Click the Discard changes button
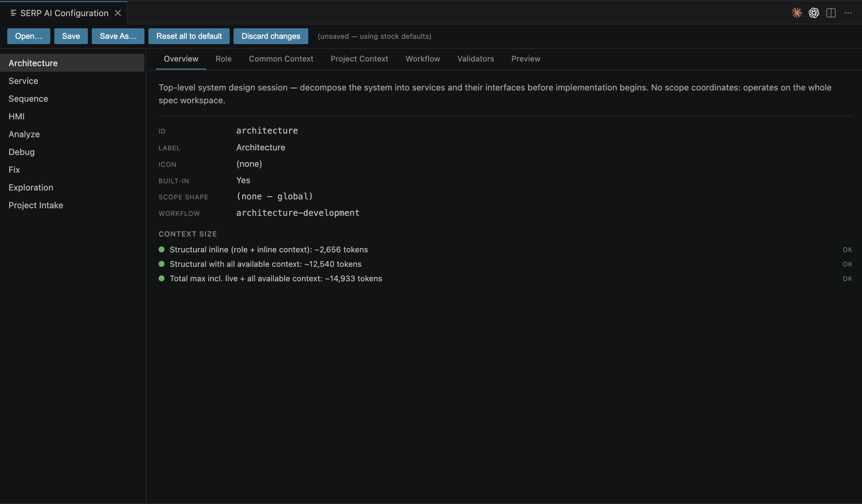This screenshot has width=862, height=504. [270, 36]
